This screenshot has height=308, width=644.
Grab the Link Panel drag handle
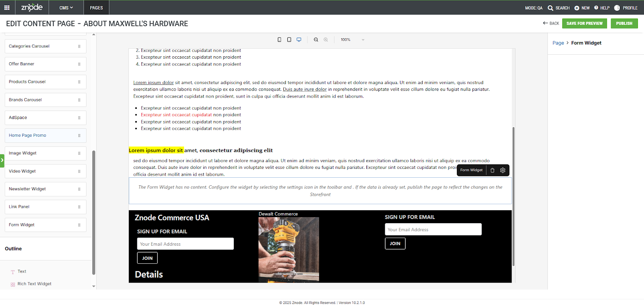[x=79, y=207]
